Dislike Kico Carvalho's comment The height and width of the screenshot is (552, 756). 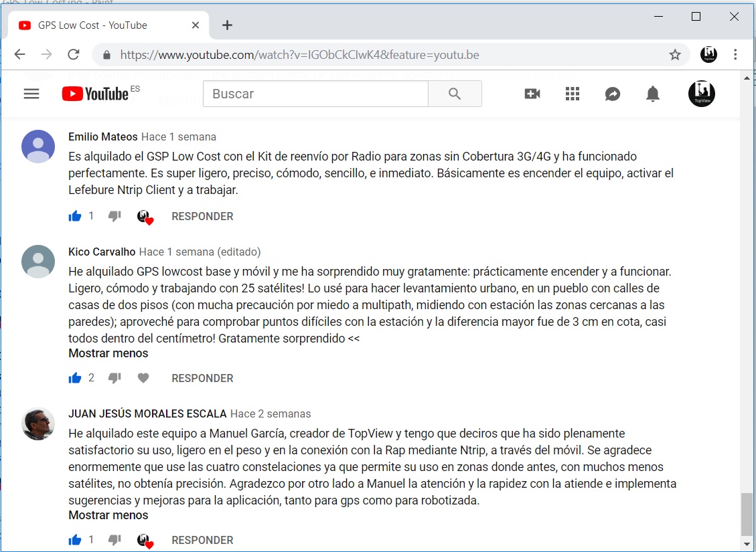[115, 378]
